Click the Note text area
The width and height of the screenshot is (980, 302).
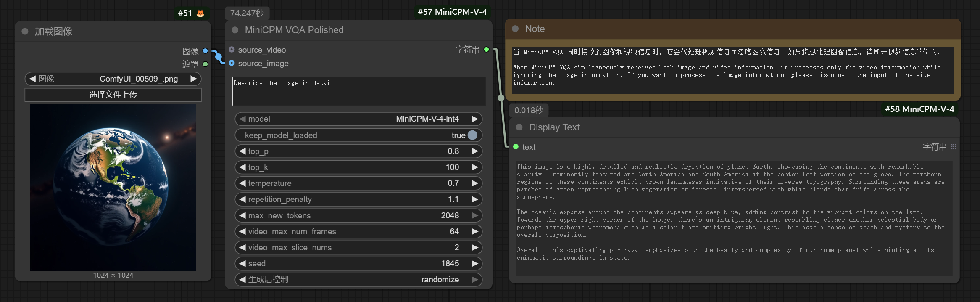(x=733, y=70)
